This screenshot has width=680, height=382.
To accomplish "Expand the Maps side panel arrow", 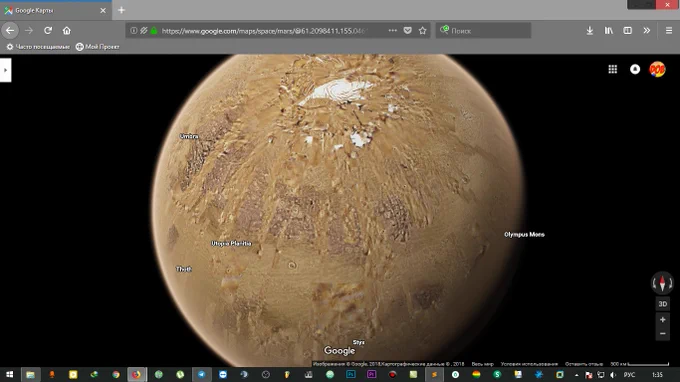I will (5, 70).
